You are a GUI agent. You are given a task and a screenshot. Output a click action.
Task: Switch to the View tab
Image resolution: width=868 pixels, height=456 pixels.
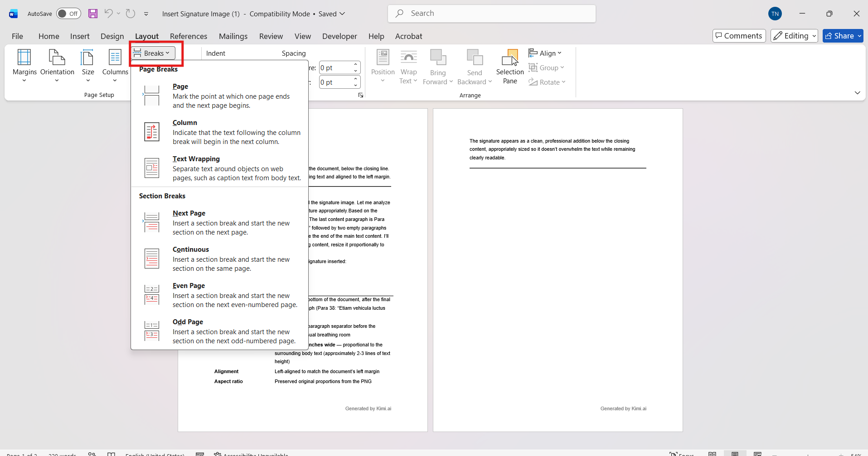coord(303,36)
